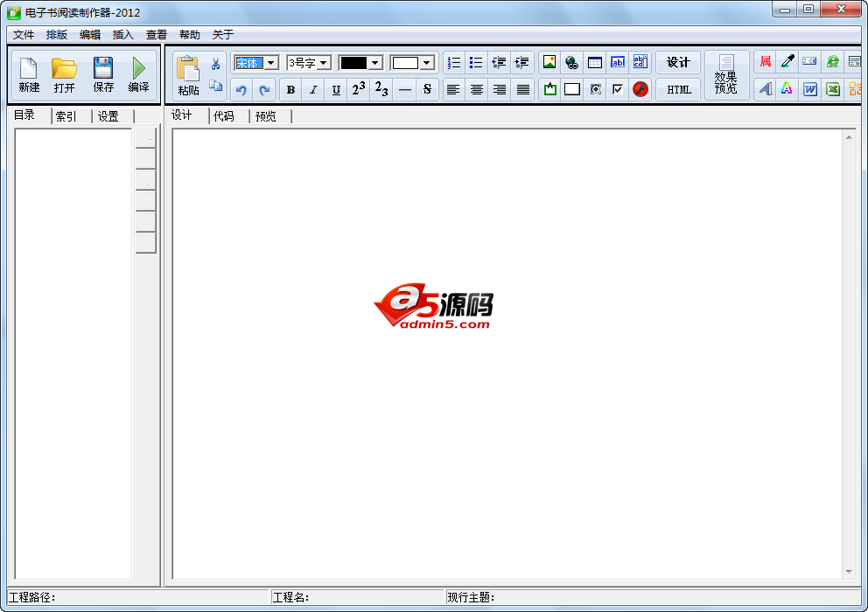Screen dimensions: 868x612
Task: Center align text
Action: (477, 90)
